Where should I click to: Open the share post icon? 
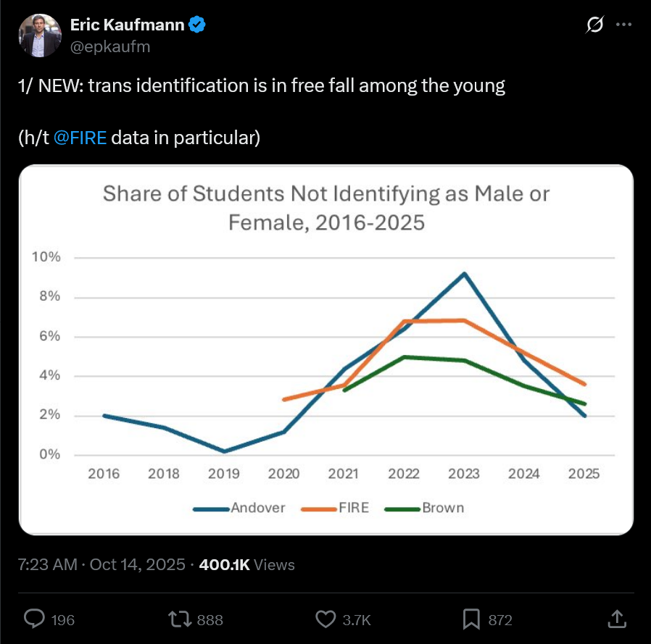coord(615,619)
